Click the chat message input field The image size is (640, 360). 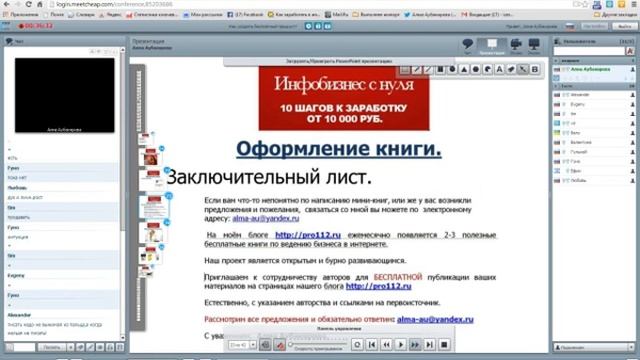[x=24, y=347]
